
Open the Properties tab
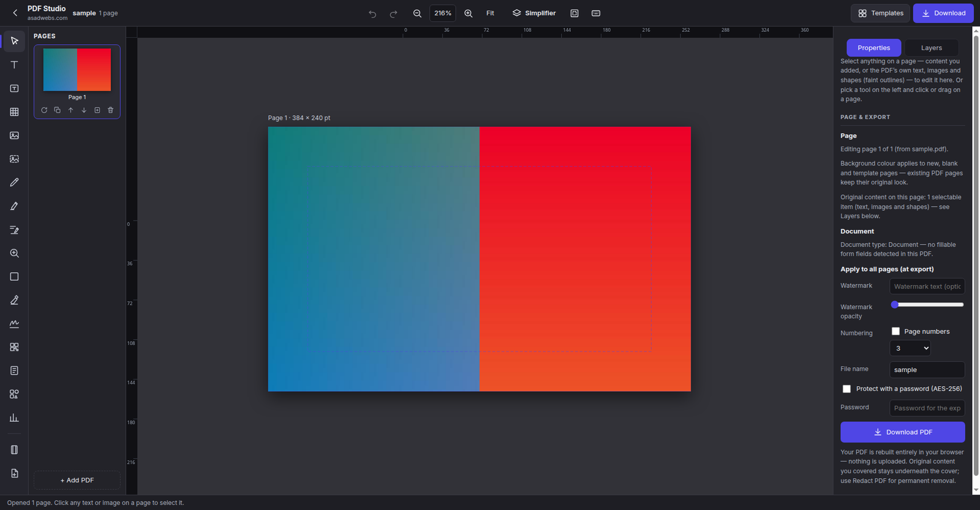click(873, 48)
